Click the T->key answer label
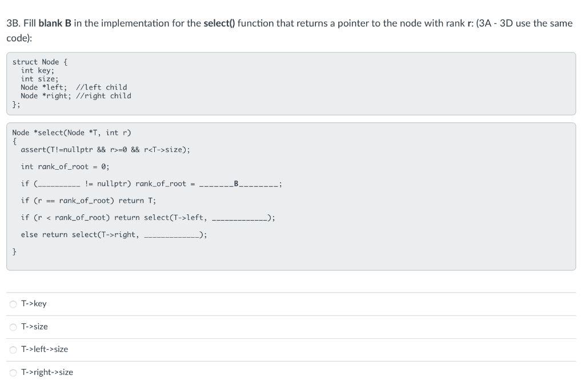Screen dimensions: 585x392 click(33, 303)
